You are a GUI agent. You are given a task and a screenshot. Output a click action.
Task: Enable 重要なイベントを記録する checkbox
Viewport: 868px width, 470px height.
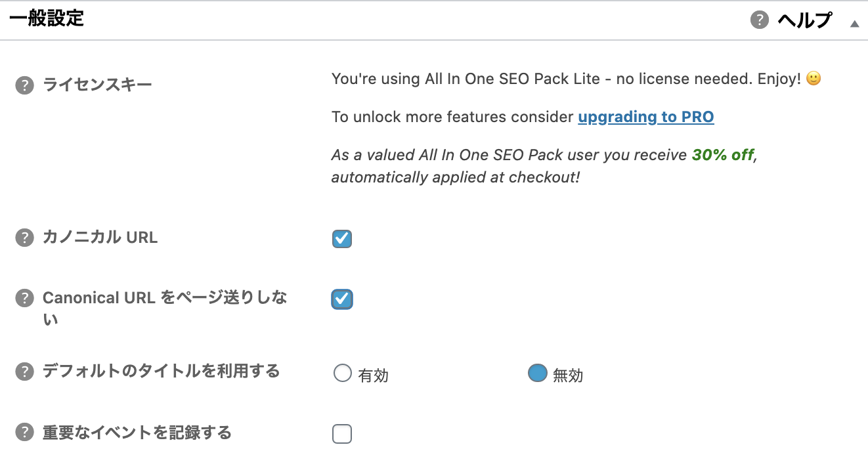pos(341,434)
